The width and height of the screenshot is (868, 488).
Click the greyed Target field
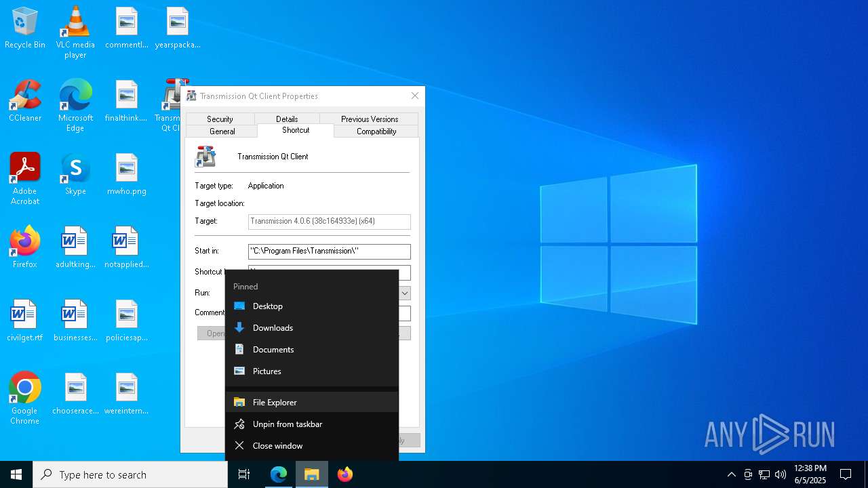330,221
